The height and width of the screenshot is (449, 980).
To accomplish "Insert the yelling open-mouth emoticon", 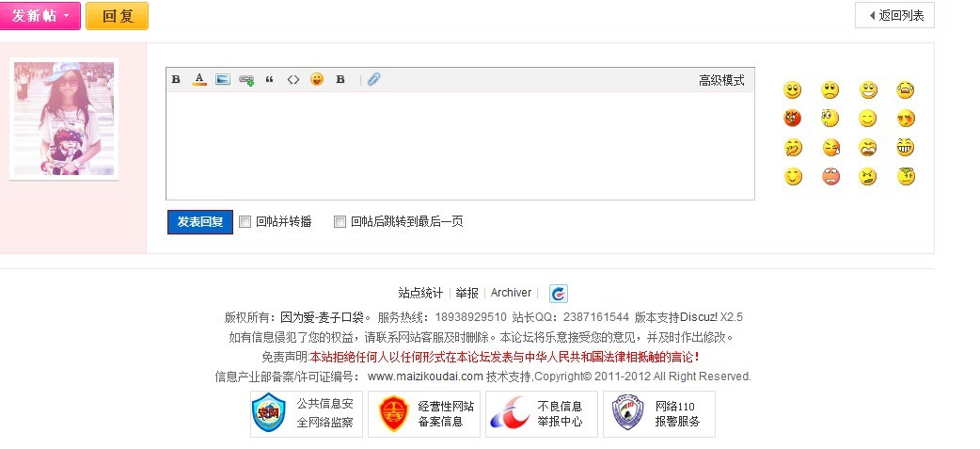I will [868, 148].
